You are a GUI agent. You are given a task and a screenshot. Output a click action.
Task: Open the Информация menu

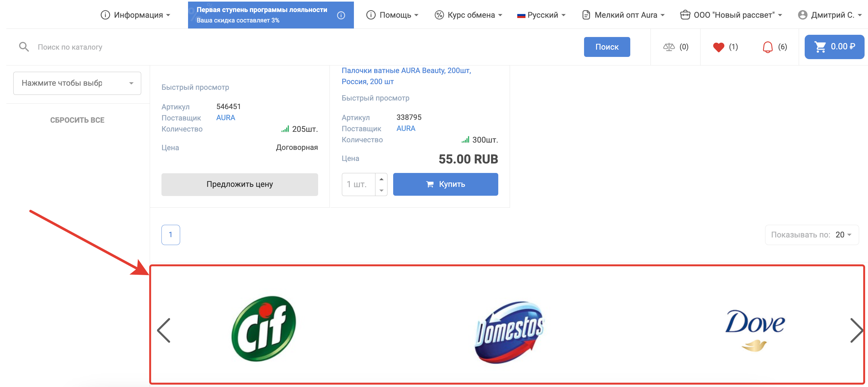135,15
